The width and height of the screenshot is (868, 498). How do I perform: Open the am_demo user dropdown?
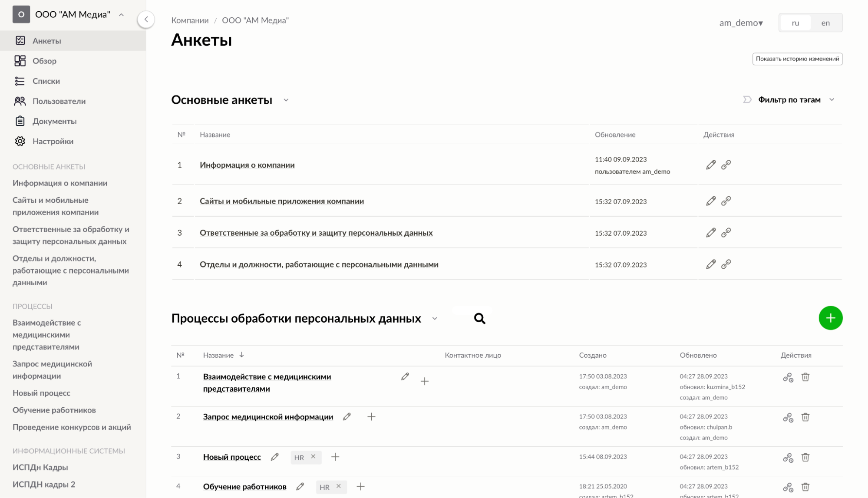[741, 23]
